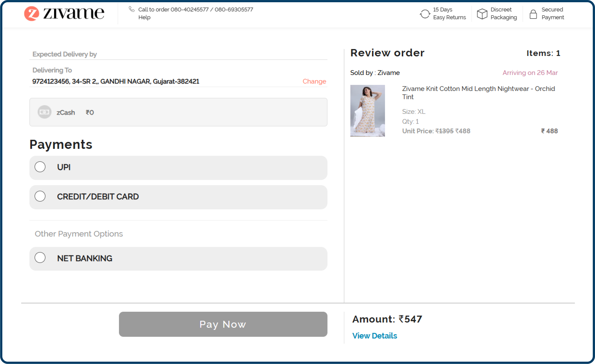The width and height of the screenshot is (595, 364).
Task: Open View Details link
Action: pyautogui.click(x=375, y=335)
